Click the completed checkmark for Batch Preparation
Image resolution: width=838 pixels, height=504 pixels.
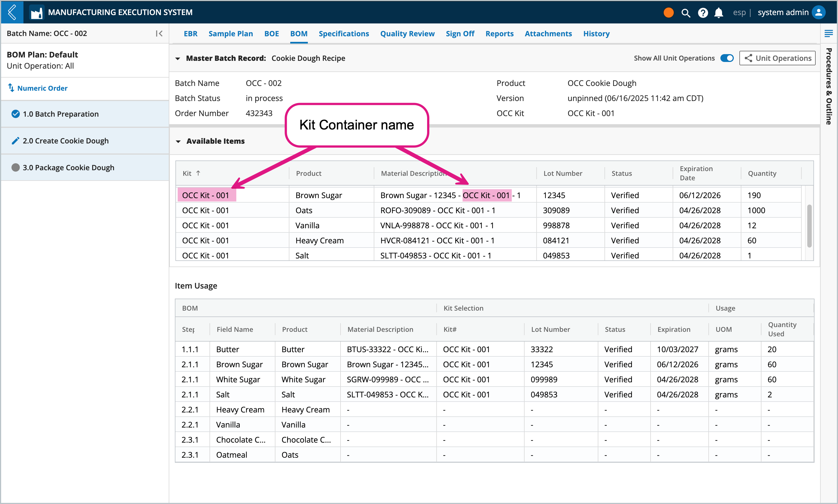pyautogui.click(x=15, y=114)
